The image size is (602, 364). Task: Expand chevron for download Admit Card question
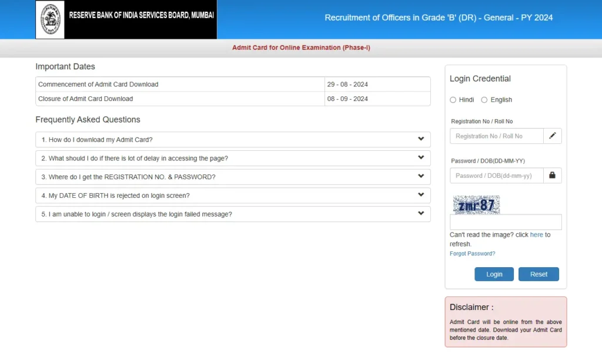click(421, 139)
